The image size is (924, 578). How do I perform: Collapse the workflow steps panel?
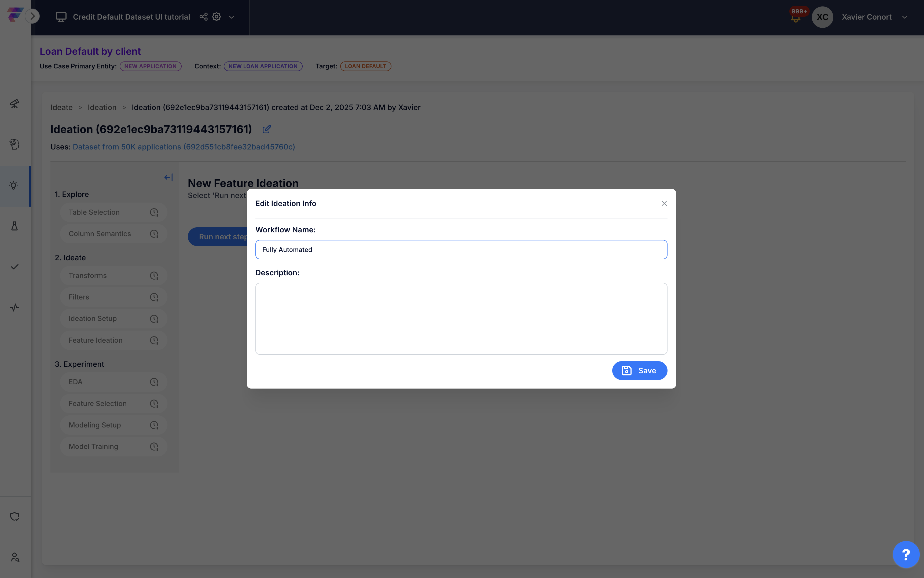pos(168,177)
